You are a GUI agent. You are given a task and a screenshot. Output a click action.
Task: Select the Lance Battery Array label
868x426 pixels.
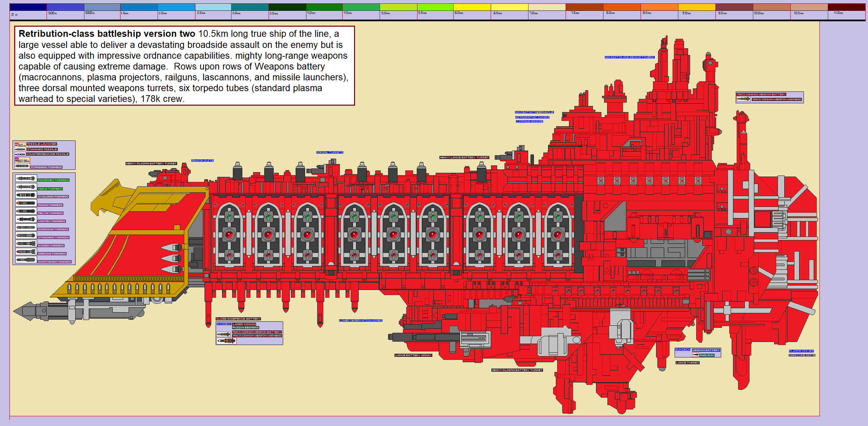[x=413, y=355]
